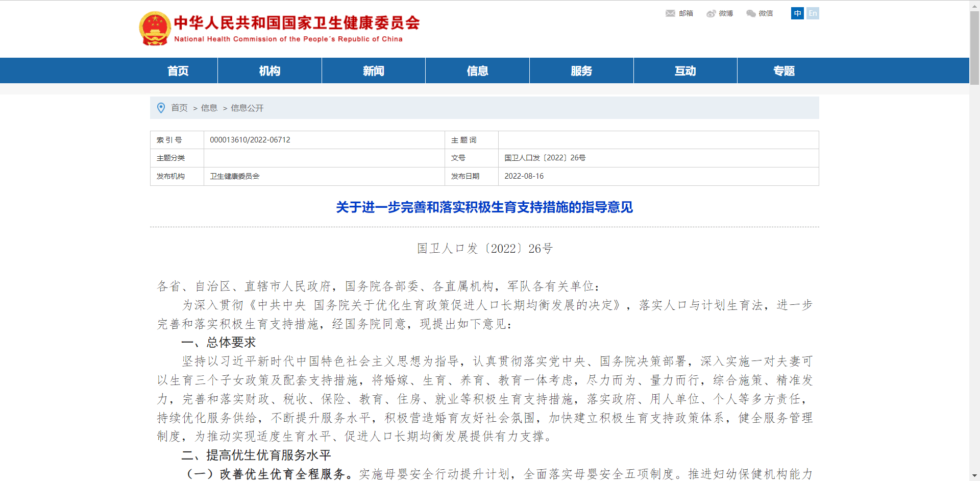Click the article title 关于进一步完善和落实积极生育支持措施的指导意见
This screenshot has width=980, height=481.
point(484,207)
